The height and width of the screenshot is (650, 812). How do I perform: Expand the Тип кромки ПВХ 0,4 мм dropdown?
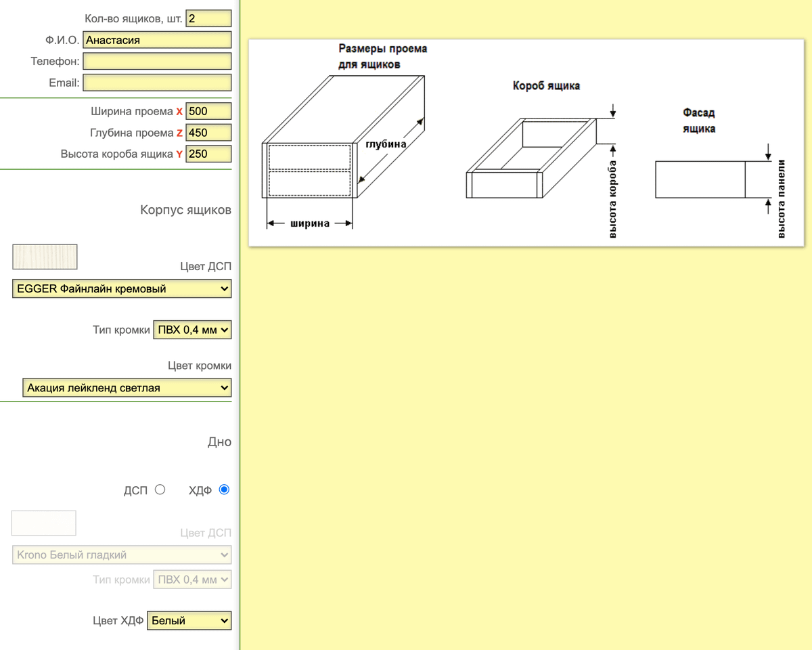[x=193, y=330]
